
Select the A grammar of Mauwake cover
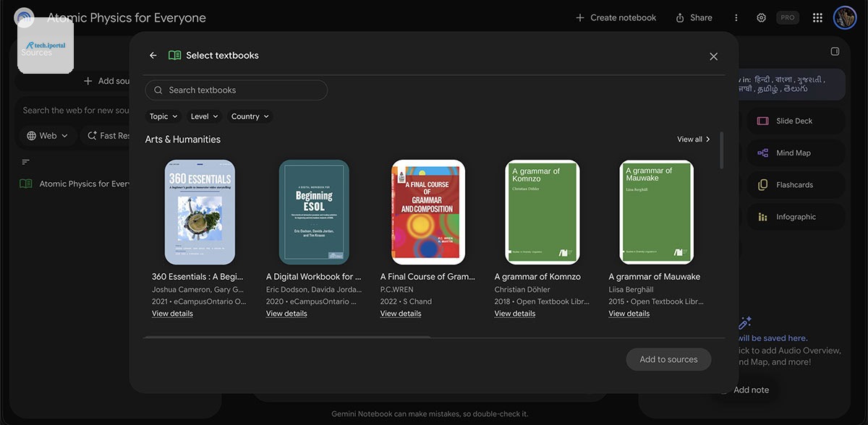click(657, 212)
